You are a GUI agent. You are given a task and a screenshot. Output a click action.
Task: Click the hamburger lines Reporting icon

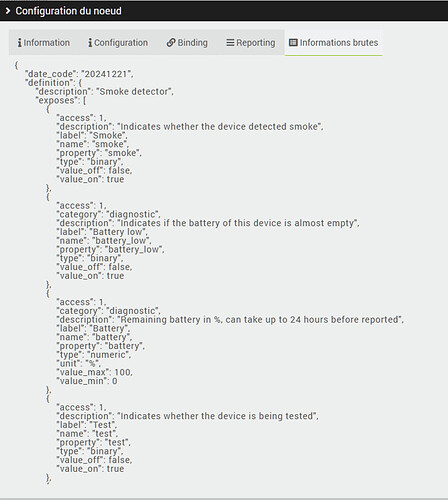230,43
